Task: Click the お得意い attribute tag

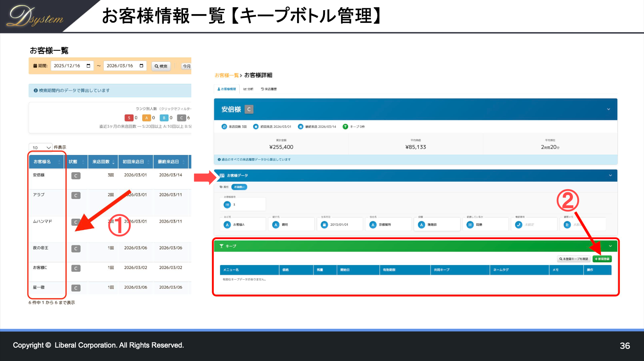Action: tap(239, 187)
